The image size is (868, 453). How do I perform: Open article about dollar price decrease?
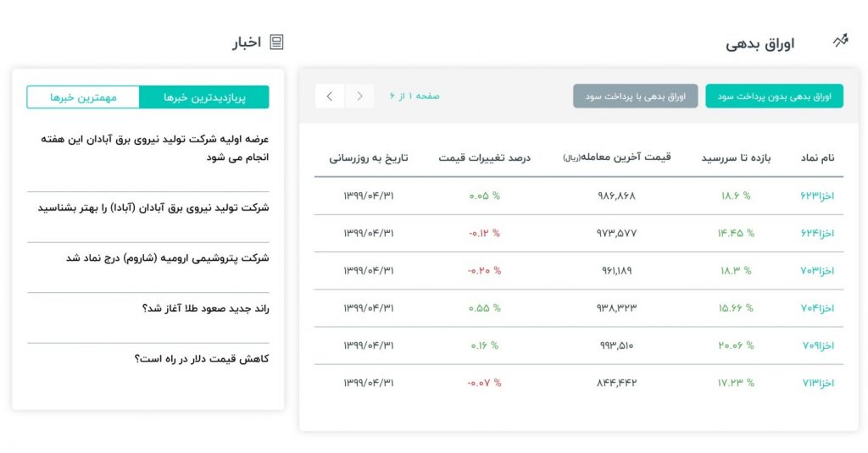[x=202, y=358]
